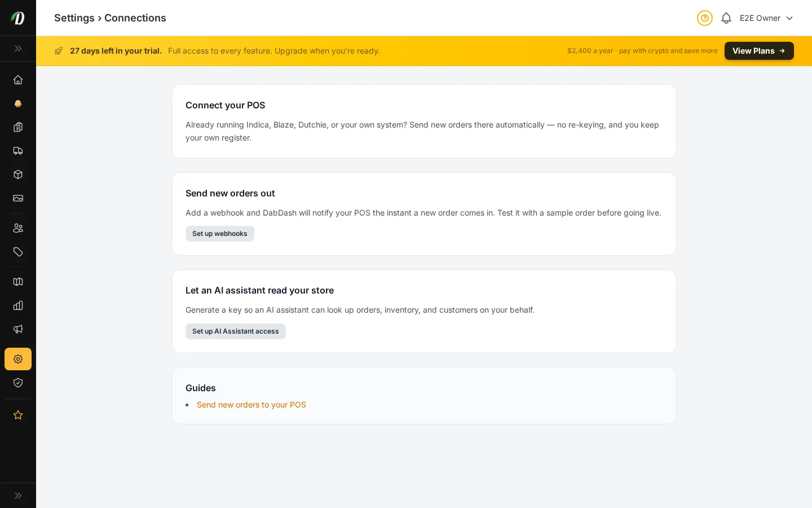Click the rocket icon in the trial banner

(59, 51)
